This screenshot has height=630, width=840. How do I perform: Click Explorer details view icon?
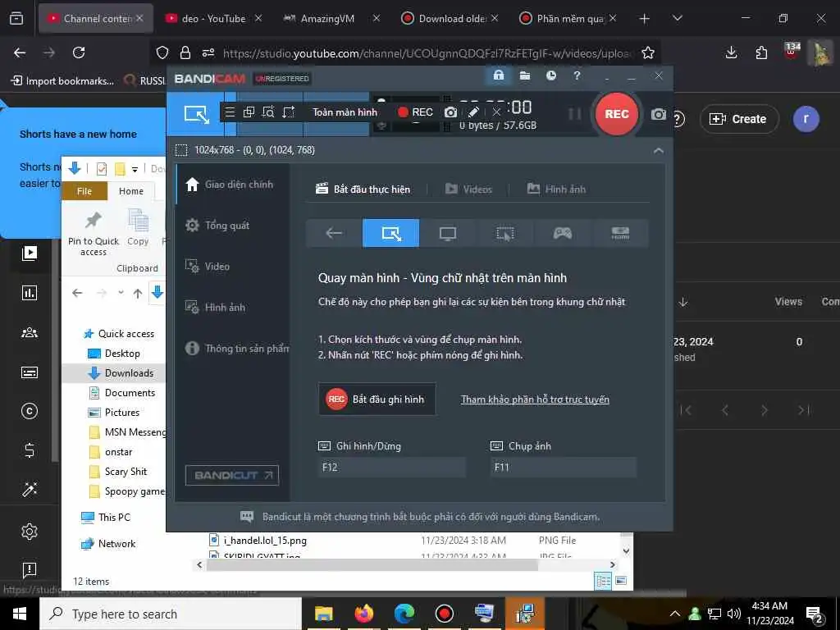coord(603,582)
